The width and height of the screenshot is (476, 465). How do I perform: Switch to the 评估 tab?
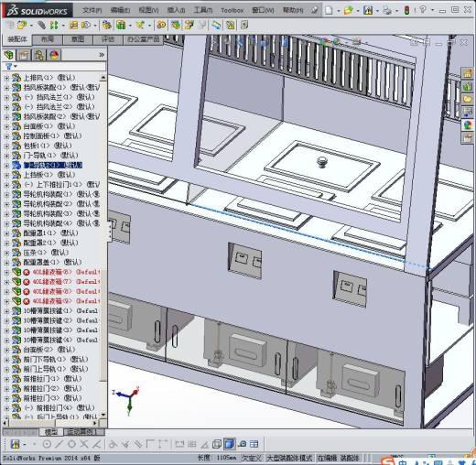coord(107,39)
